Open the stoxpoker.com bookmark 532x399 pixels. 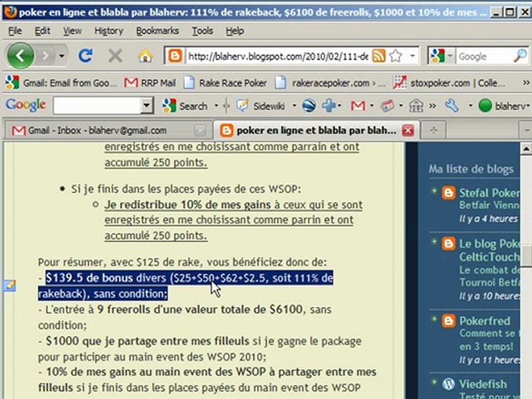(449, 83)
